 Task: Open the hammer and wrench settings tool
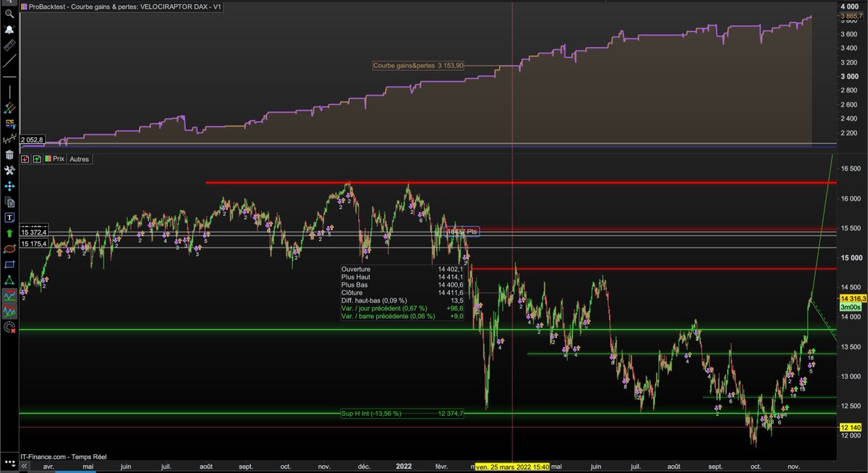pos(9,170)
